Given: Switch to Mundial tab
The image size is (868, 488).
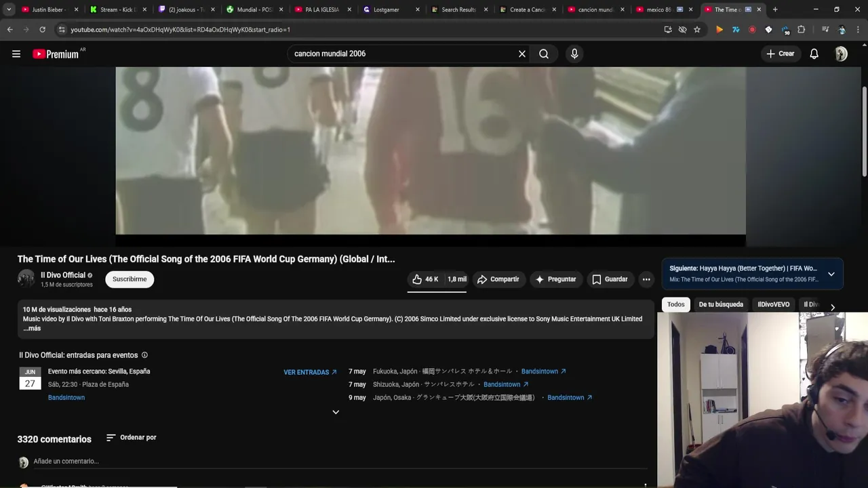Looking at the screenshot, I should pos(254,9).
